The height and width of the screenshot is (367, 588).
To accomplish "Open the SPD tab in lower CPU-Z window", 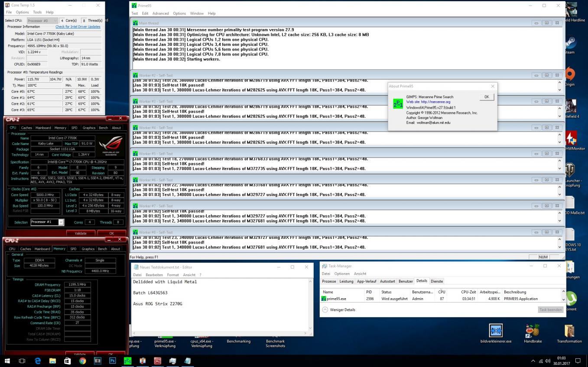I will click(73, 249).
